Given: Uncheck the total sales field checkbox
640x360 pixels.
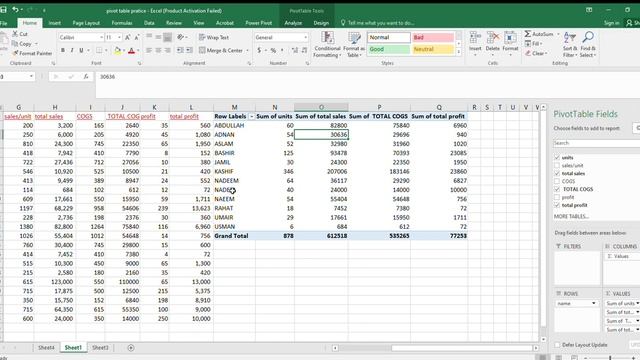Looking at the screenshot, I should (557, 173).
